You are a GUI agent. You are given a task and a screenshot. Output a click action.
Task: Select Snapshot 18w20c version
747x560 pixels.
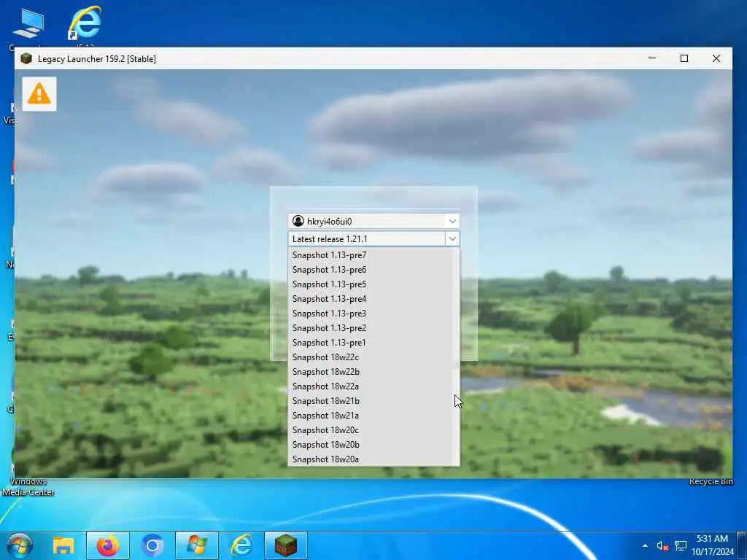coord(370,430)
